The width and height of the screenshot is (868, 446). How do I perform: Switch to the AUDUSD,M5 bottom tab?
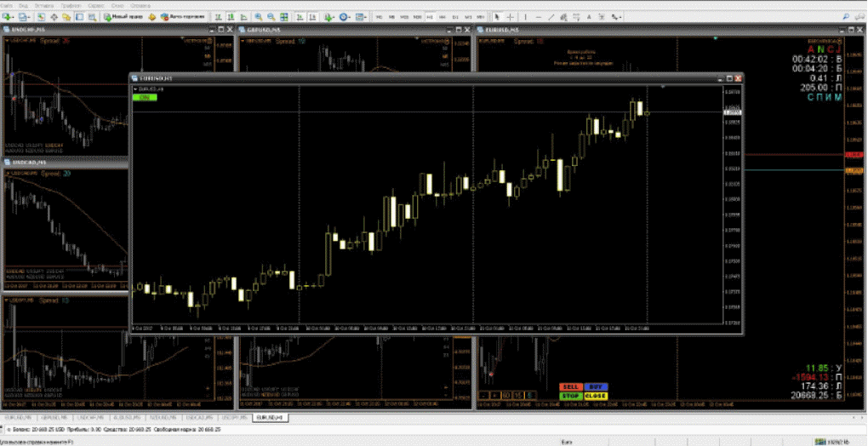[x=128, y=417]
